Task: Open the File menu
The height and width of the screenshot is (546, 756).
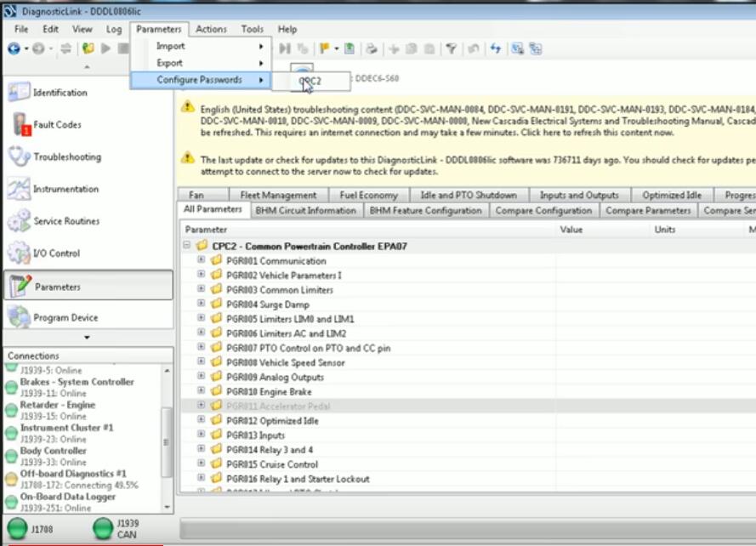Action: click(x=21, y=29)
